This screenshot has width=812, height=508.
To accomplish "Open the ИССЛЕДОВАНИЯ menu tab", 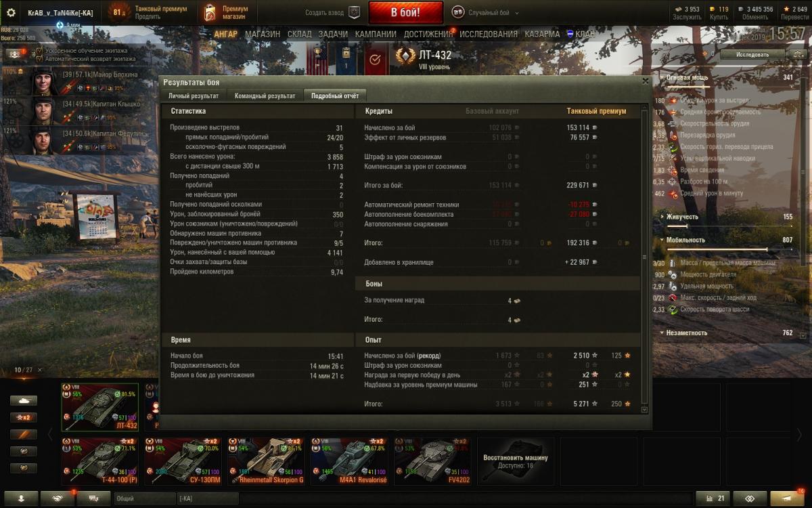I will click(489, 34).
